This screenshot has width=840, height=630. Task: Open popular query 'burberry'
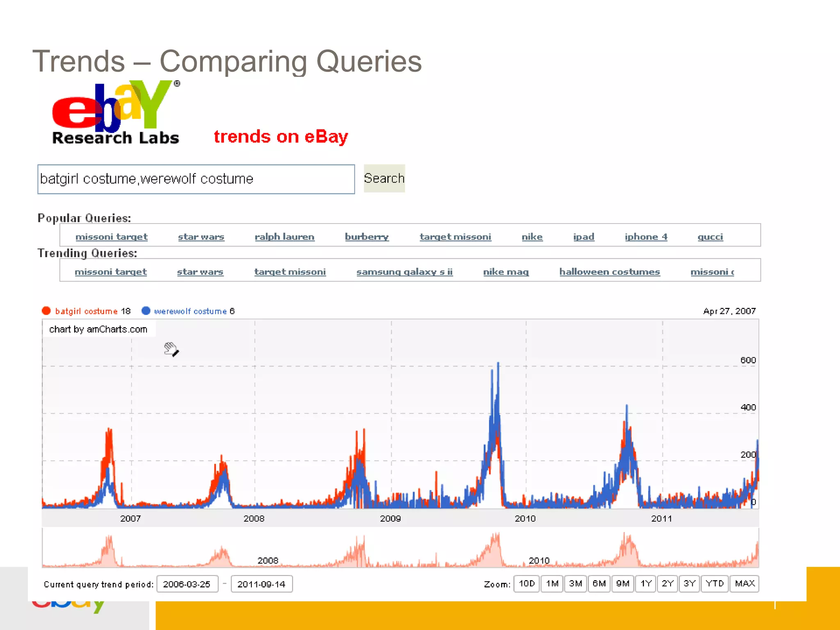[367, 237]
